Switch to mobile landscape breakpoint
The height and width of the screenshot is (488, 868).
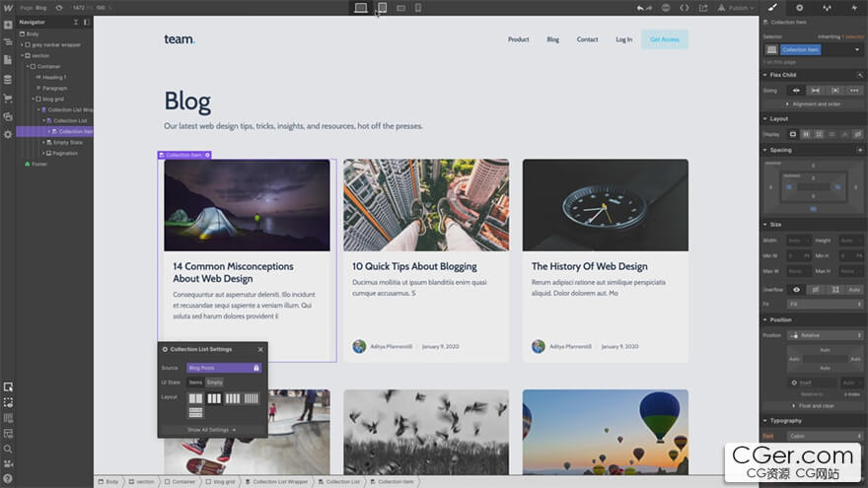coord(400,8)
